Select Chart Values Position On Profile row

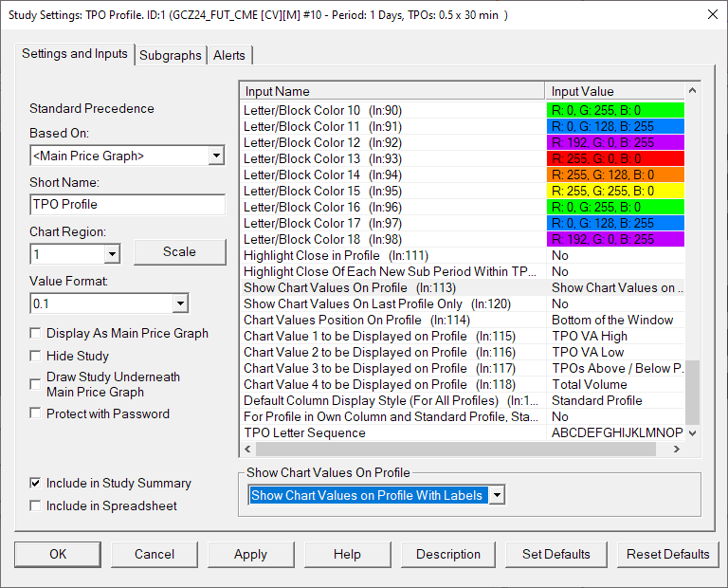pyautogui.click(x=463, y=320)
